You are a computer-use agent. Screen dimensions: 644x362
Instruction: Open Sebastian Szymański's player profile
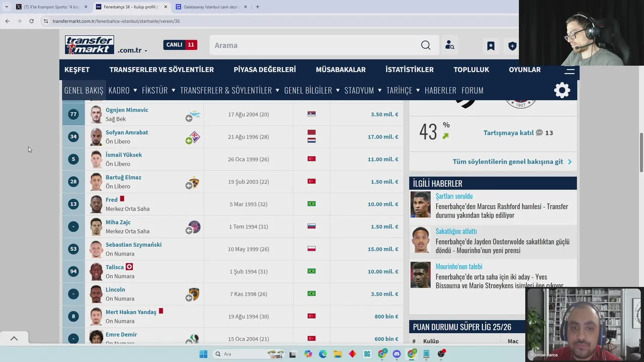(x=133, y=245)
